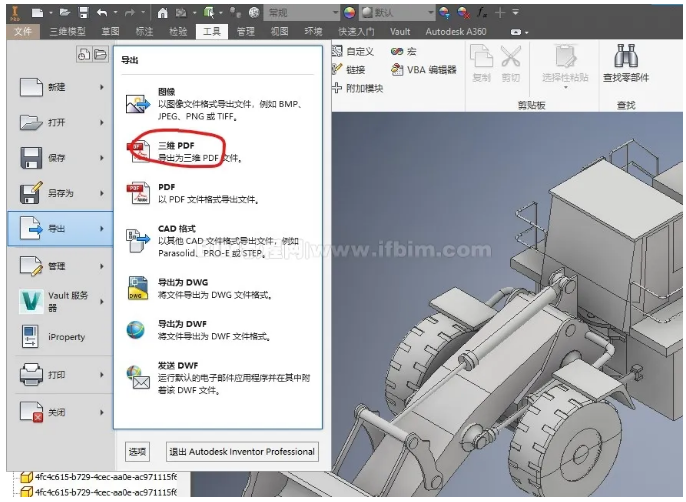
Task: Click the plus icon in quick access toolbar
Action: [x=500, y=13]
